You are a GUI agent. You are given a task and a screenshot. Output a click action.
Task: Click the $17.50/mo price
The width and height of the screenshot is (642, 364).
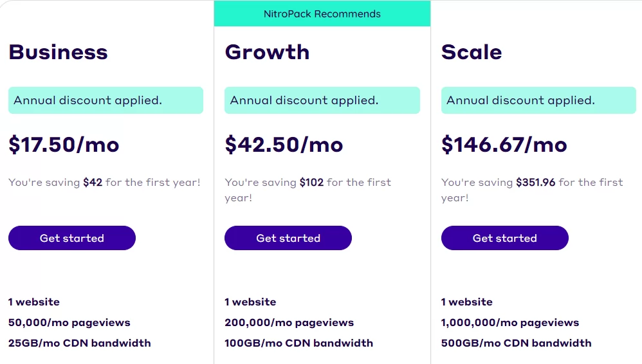click(x=64, y=145)
